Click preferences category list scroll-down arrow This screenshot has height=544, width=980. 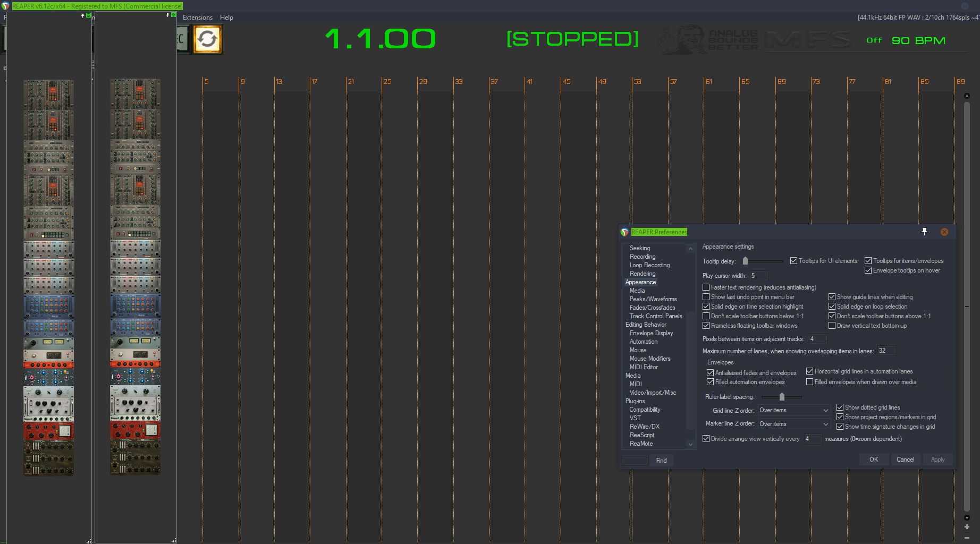(x=690, y=444)
